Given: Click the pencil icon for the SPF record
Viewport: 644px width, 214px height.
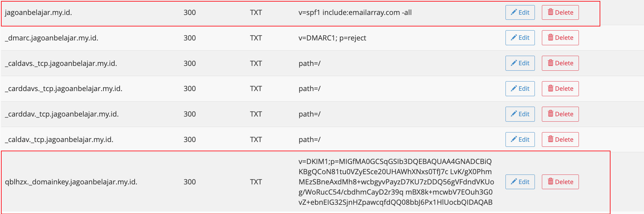Looking at the screenshot, I should click(514, 12).
